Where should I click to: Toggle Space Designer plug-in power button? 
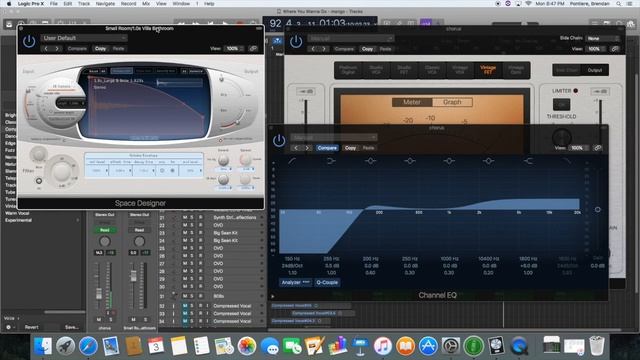tap(29, 41)
